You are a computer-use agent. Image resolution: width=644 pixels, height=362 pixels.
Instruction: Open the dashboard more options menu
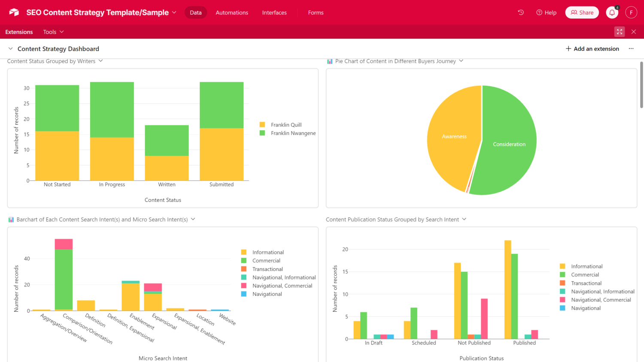coord(631,49)
